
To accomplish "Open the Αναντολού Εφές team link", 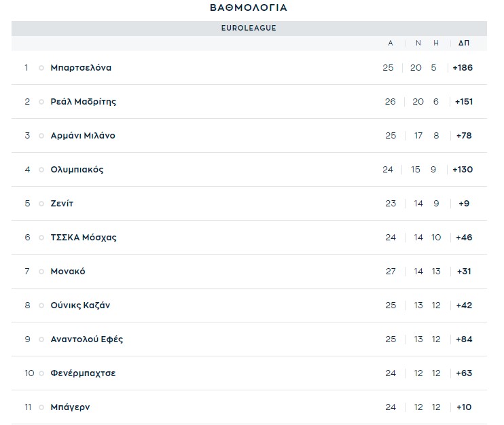I will (x=86, y=339).
